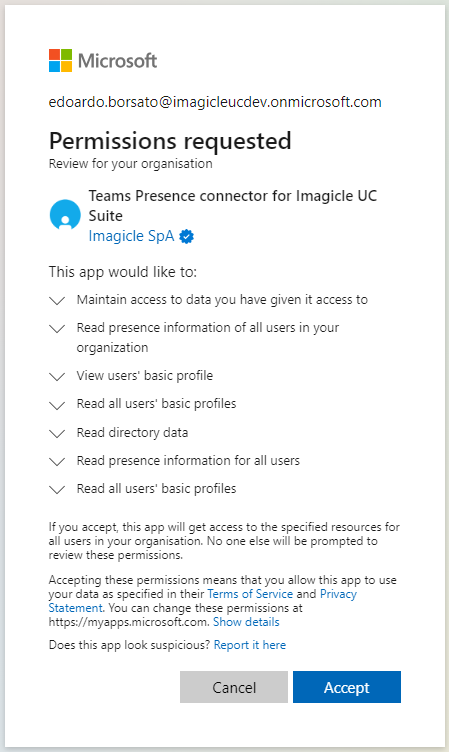
Task: Click the Microsoft four-color logo
Action: [x=60, y=60]
